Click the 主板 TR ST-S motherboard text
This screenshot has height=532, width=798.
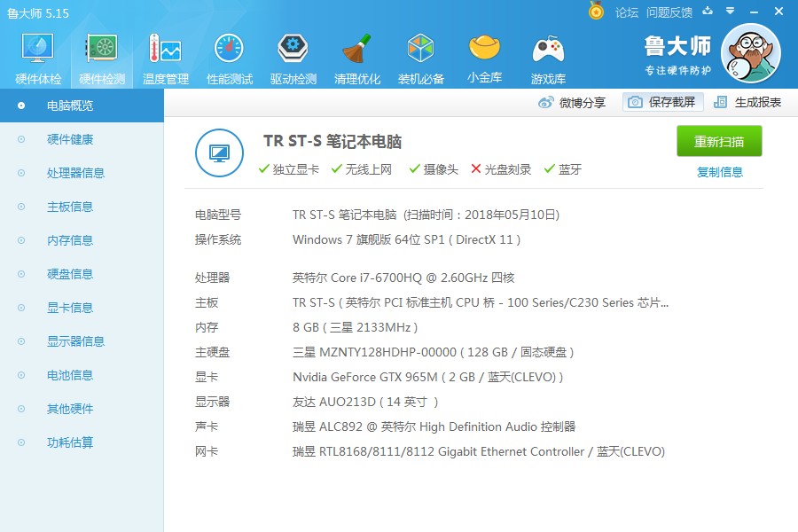point(481,302)
